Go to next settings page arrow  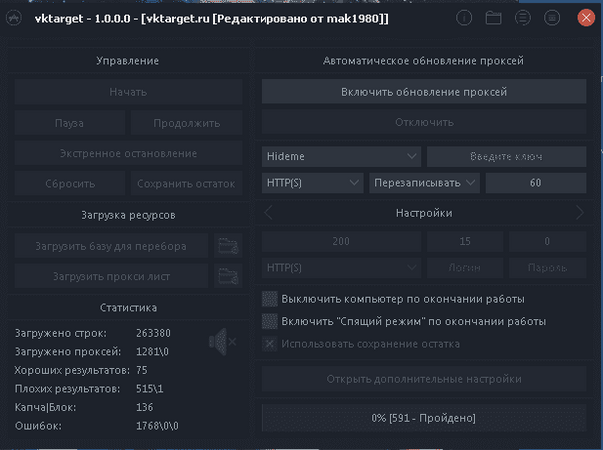tap(580, 213)
